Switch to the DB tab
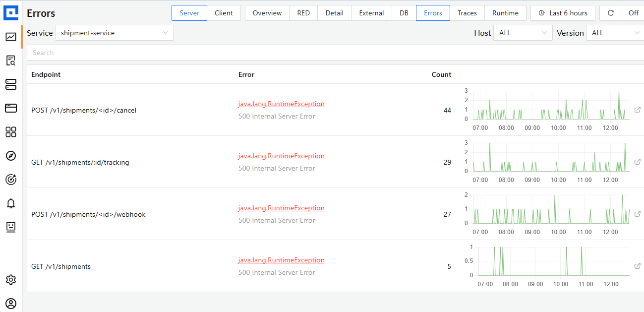This screenshot has height=312, width=644. [404, 13]
